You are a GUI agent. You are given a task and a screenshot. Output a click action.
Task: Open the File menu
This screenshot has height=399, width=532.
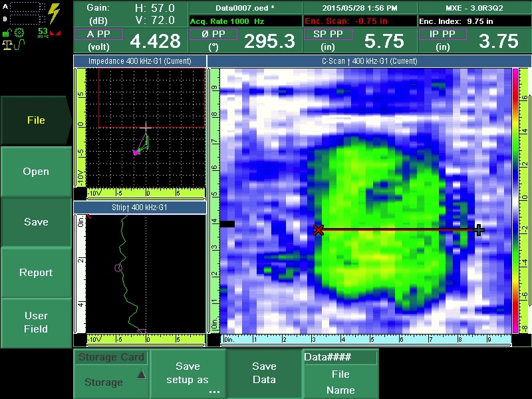click(36, 120)
